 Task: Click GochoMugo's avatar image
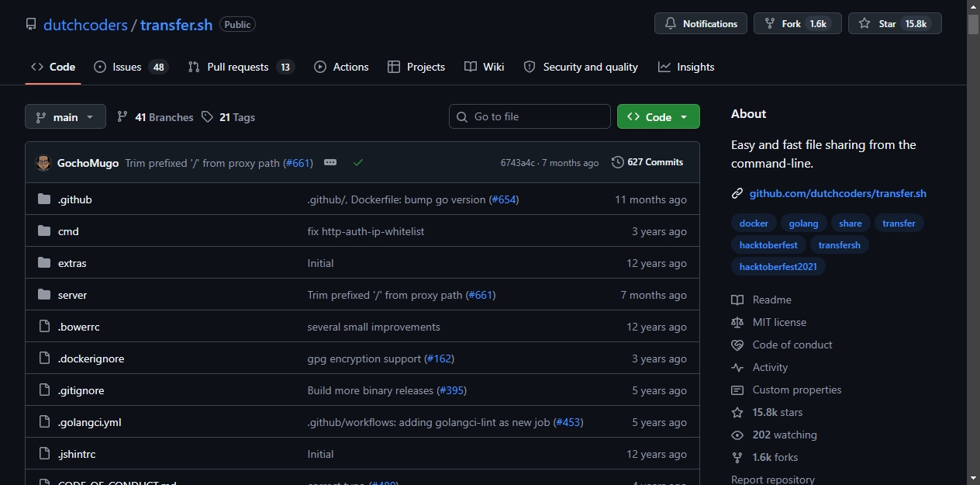tap(43, 163)
